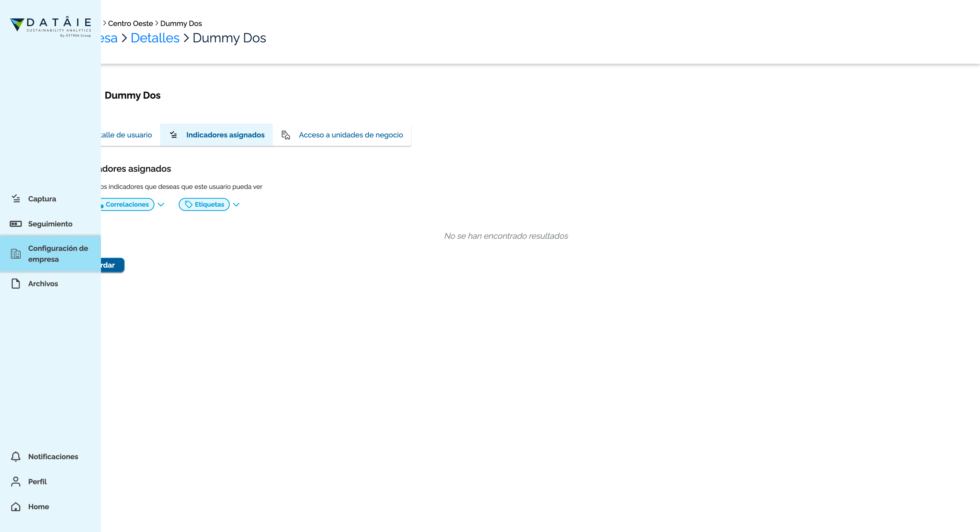
Task: Click the tag icon in Etiquetas chip
Action: coord(188,205)
